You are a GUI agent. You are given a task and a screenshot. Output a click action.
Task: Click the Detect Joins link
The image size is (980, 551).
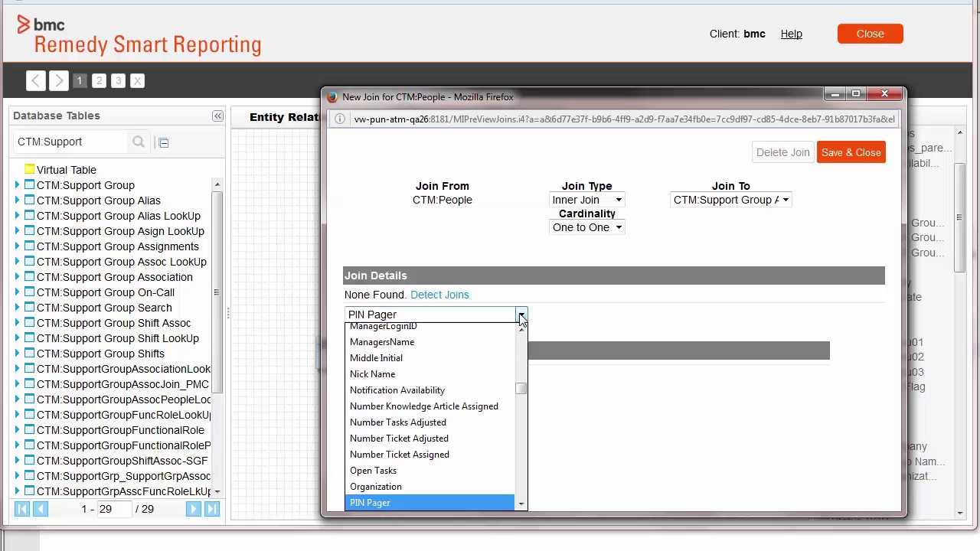coord(439,295)
